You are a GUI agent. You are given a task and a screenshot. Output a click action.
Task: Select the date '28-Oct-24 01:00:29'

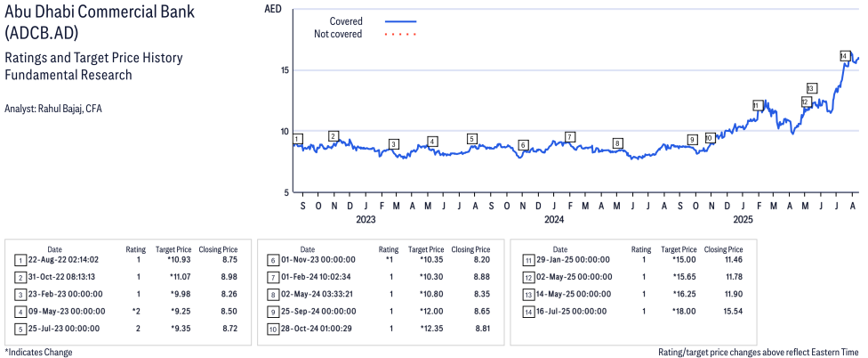(317, 328)
